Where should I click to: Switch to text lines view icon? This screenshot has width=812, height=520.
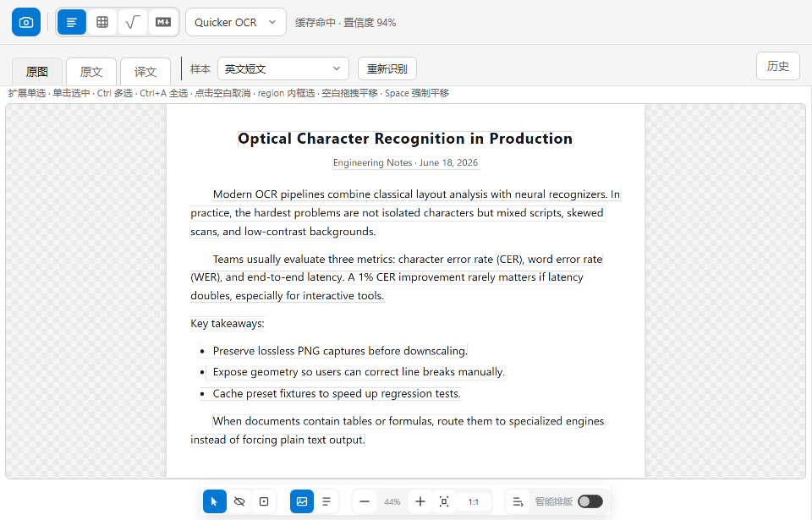(x=326, y=501)
